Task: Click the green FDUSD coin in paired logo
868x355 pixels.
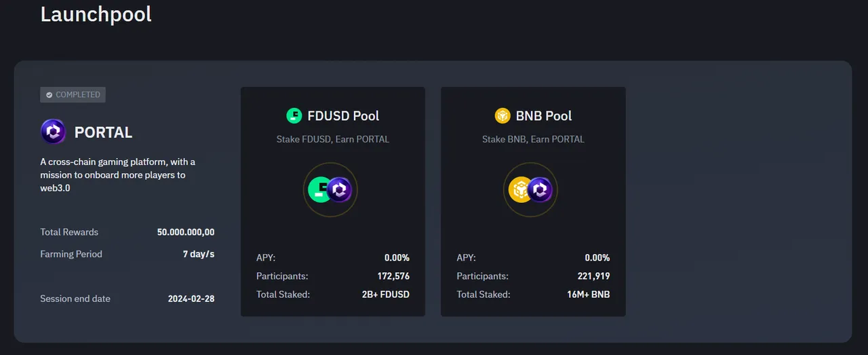Action: click(x=320, y=189)
